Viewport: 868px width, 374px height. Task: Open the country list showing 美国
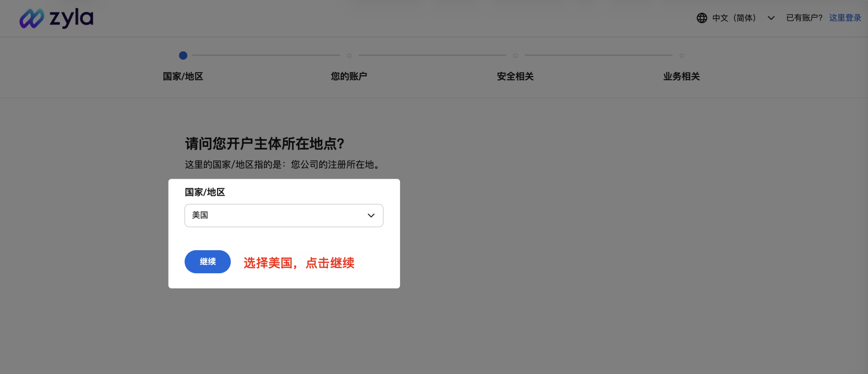283,215
